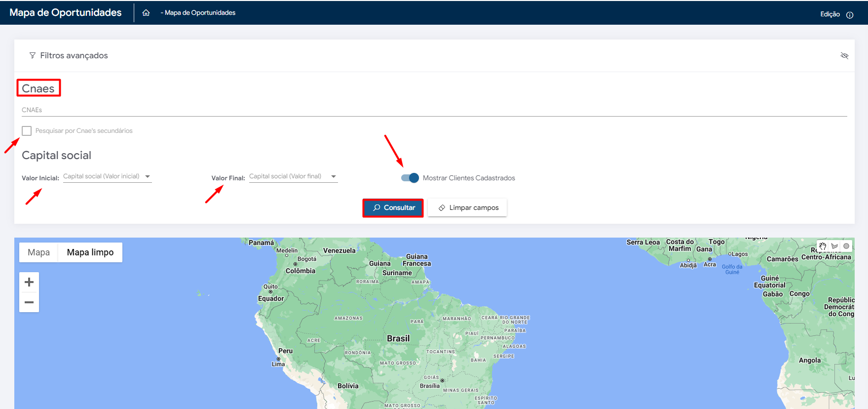Click the Limpar campos button

467,208
